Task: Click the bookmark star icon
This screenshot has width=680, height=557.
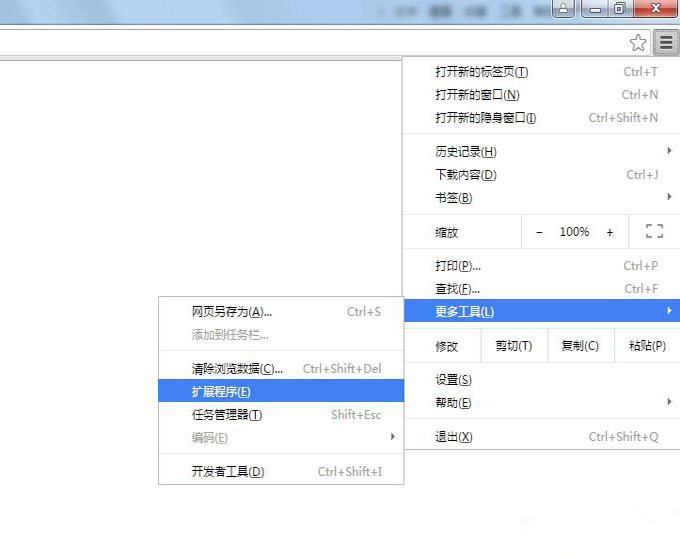Action: (638, 42)
